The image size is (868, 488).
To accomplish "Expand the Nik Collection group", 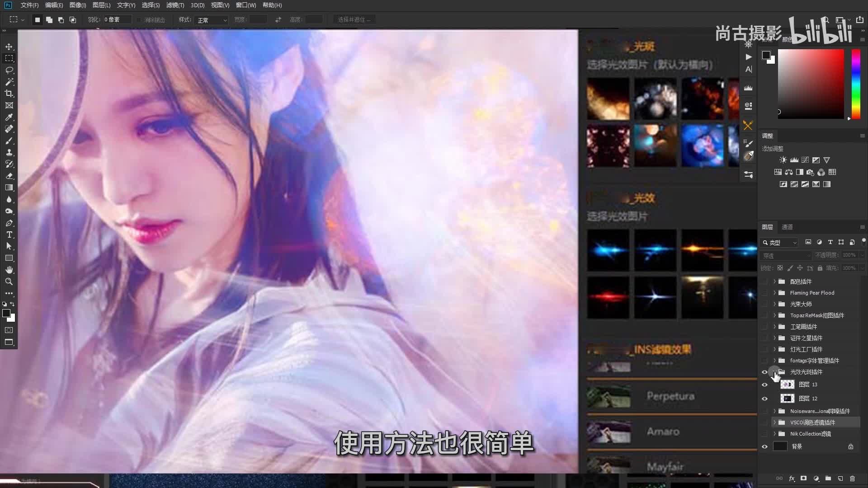I will [774, 434].
